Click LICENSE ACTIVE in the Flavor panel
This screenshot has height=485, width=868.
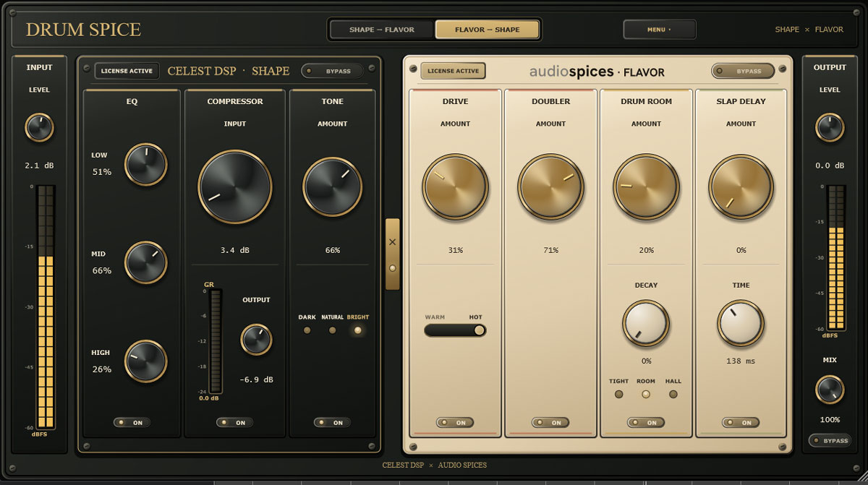coord(453,71)
